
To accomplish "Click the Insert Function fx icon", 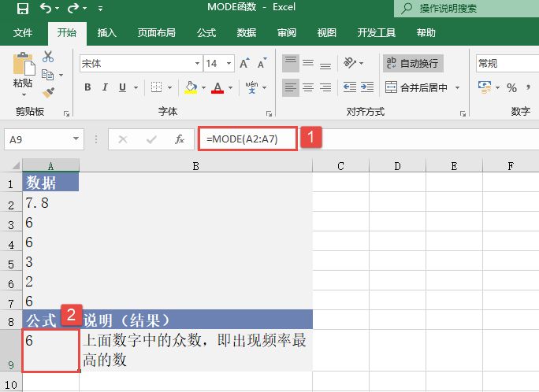I will click(180, 139).
